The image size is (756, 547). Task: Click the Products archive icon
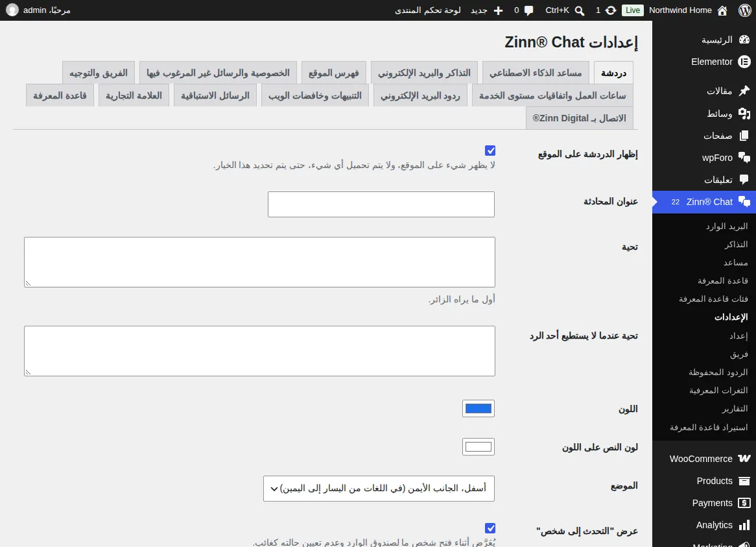coord(744,481)
